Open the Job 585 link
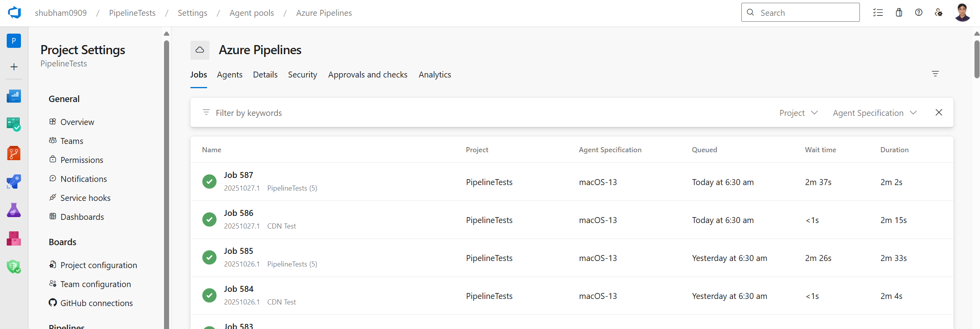This screenshot has height=329, width=980. (239, 251)
